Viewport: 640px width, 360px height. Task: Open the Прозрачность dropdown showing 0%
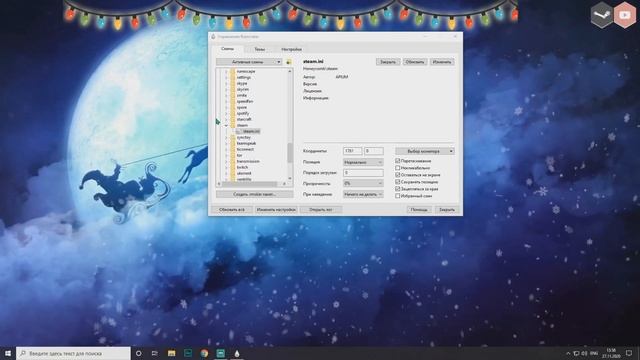click(x=363, y=184)
